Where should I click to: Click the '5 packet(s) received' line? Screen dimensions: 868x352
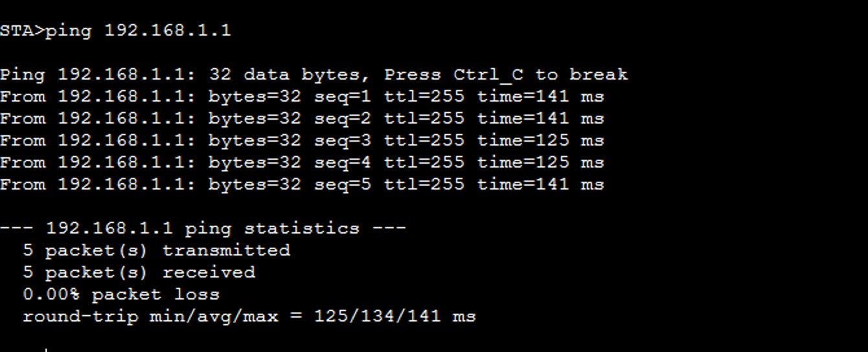(139, 272)
